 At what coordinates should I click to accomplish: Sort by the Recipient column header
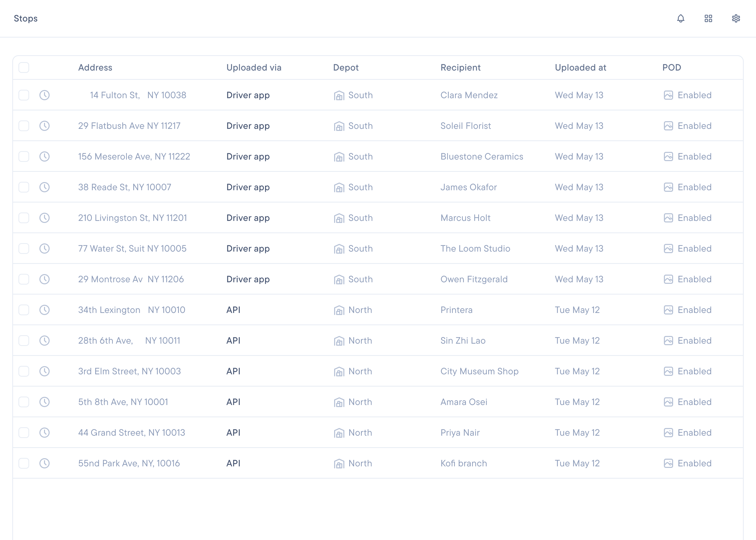461,67
